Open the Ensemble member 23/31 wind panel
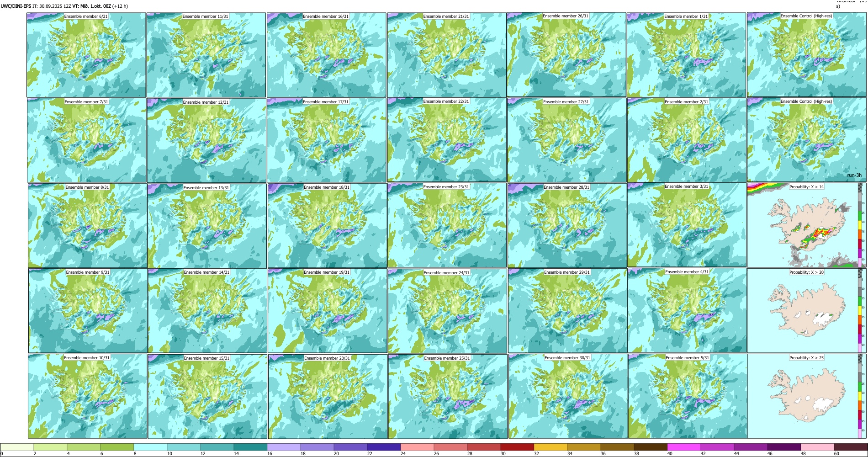 coord(447,225)
